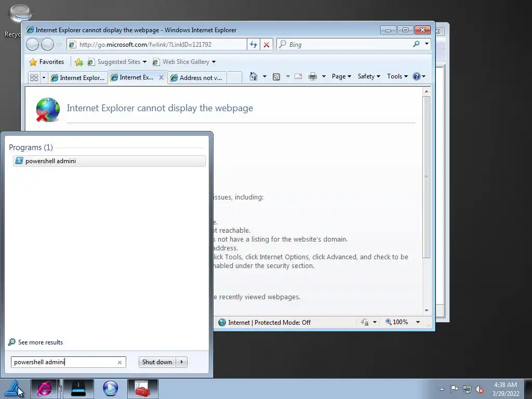
Task: Click Internet Protected Mode status text
Action: (x=269, y=322)
